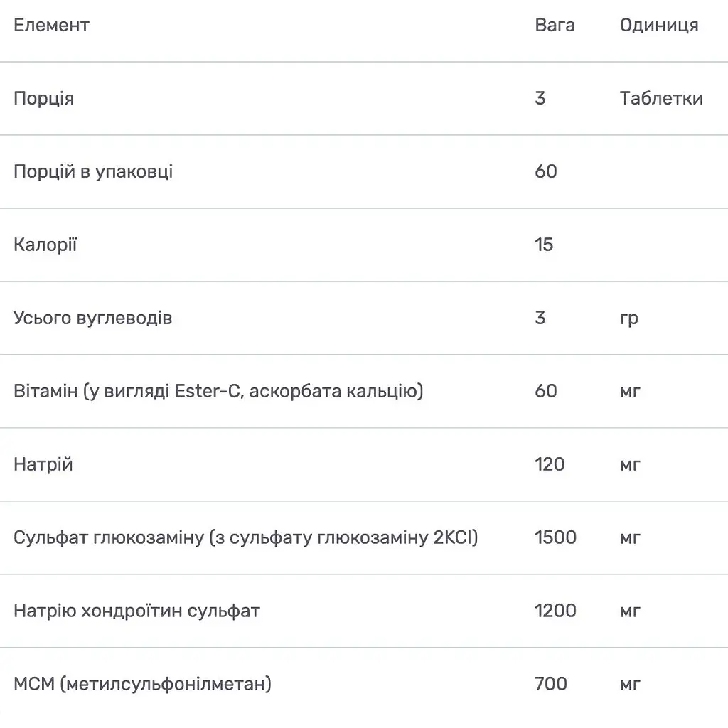Click the мг unit in МСМ row
Image resolution: width=728 pixels, height=728 pixels.
[x=630, y=684]
